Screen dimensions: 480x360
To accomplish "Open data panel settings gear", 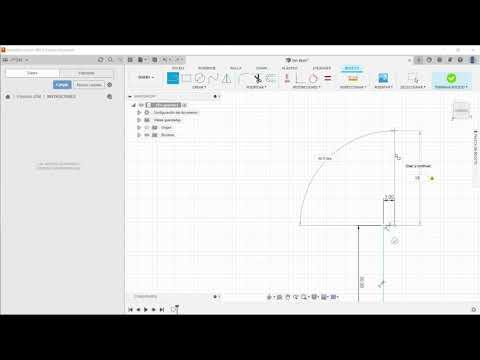I will point(110,85).
